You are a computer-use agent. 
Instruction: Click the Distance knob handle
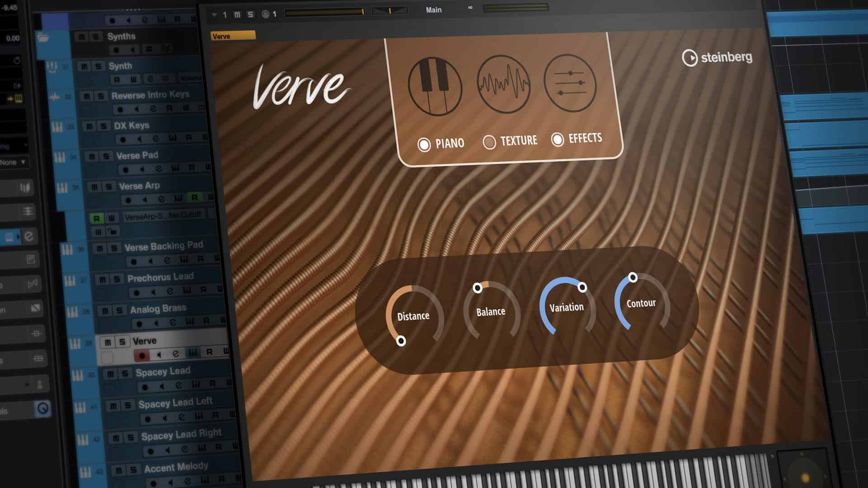click(401, 341)
